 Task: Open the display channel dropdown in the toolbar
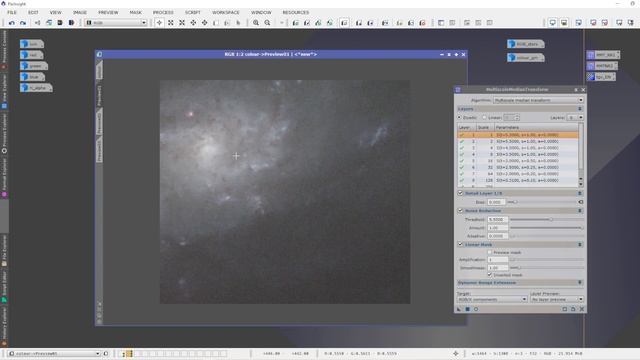coord(116,23)
